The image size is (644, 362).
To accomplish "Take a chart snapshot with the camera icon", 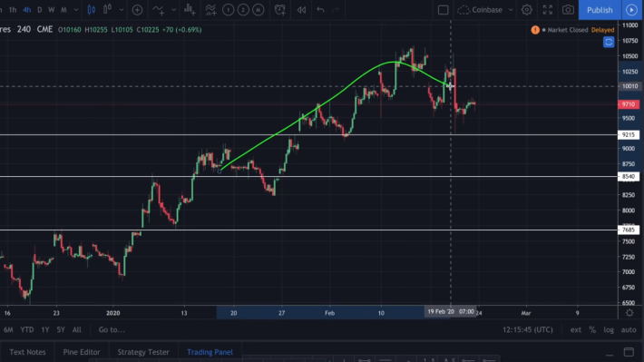I will pyautogui.click(x=568, y=10).
